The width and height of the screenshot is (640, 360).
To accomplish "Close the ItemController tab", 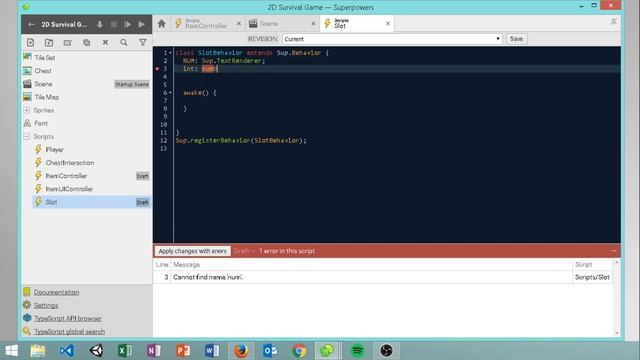I will tap(239, 24).
